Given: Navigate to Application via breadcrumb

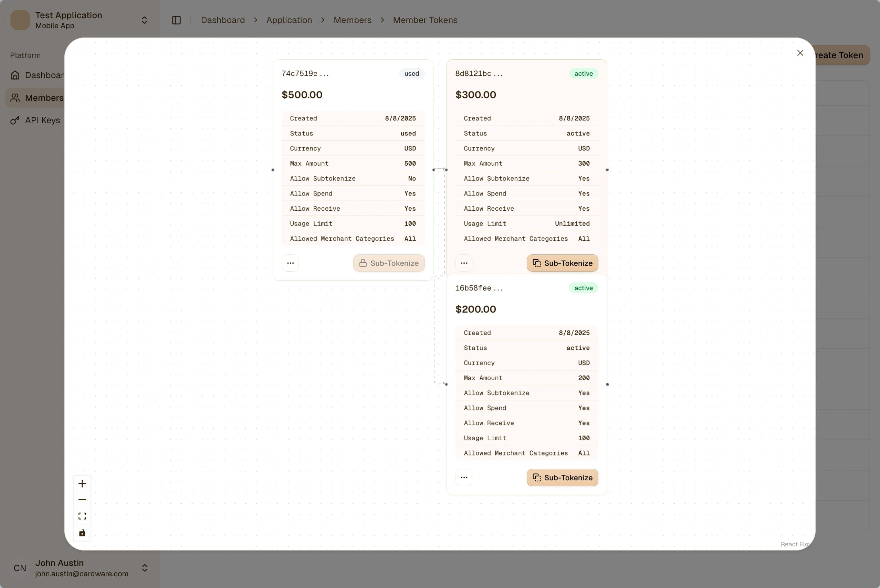Looking at the screenshot, I should click(289, 20).
